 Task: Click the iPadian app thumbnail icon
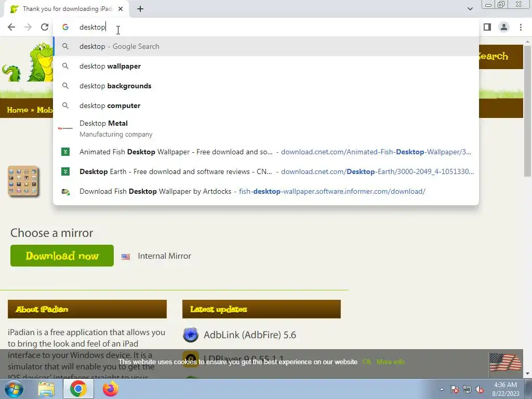pyautogui.click(x=23, y=181)
